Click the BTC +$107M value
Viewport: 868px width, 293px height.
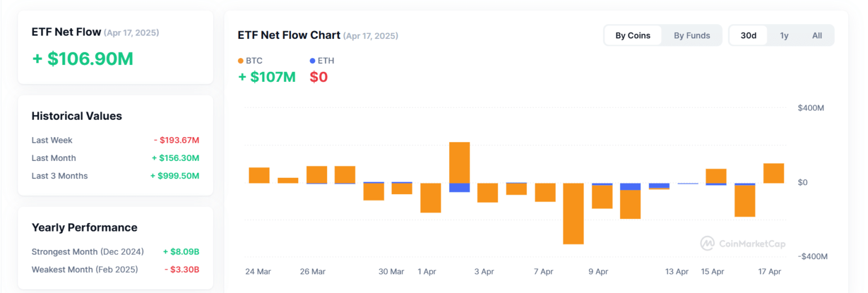click(267, 77)
